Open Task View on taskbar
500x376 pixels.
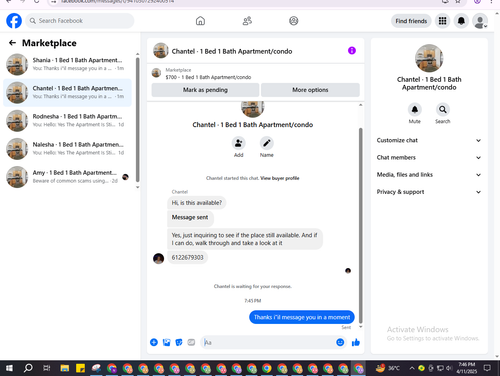tap(47, 368)
